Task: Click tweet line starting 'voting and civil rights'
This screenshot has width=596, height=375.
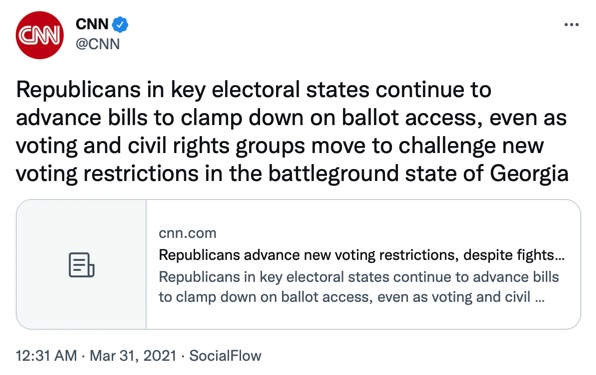Action: coord(280,146)
